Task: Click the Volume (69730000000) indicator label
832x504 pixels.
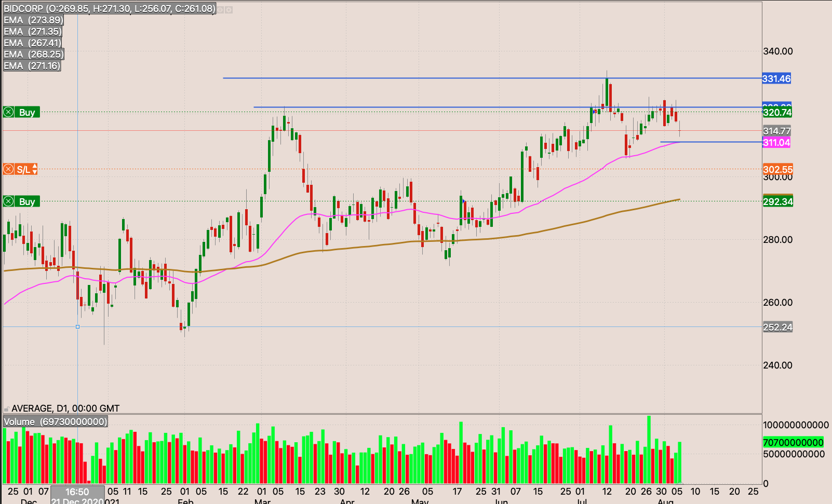Action: pyautogui.click(x=56, y=421)
